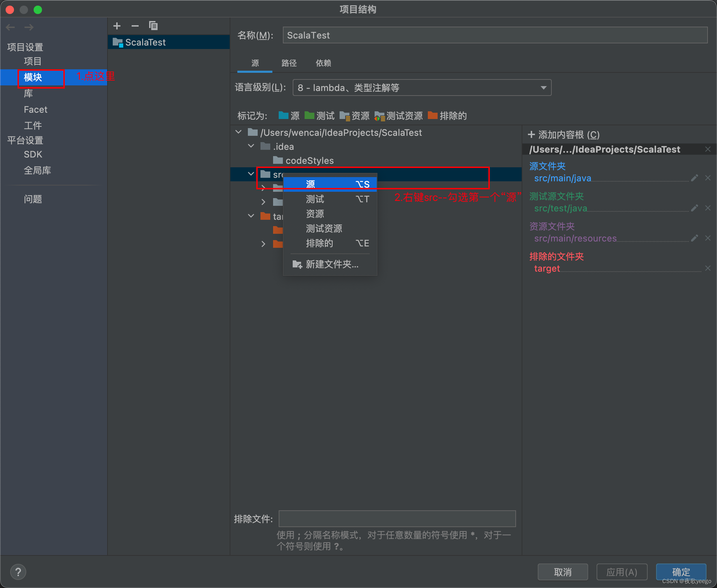
Task: Select the ScalaTest module in list
Action: tap(169, 42)
